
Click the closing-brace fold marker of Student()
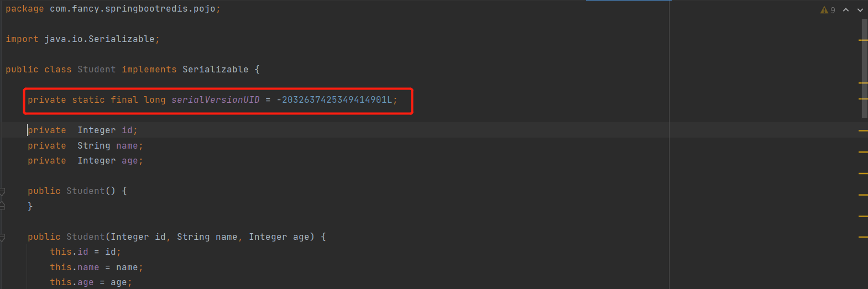2,206
